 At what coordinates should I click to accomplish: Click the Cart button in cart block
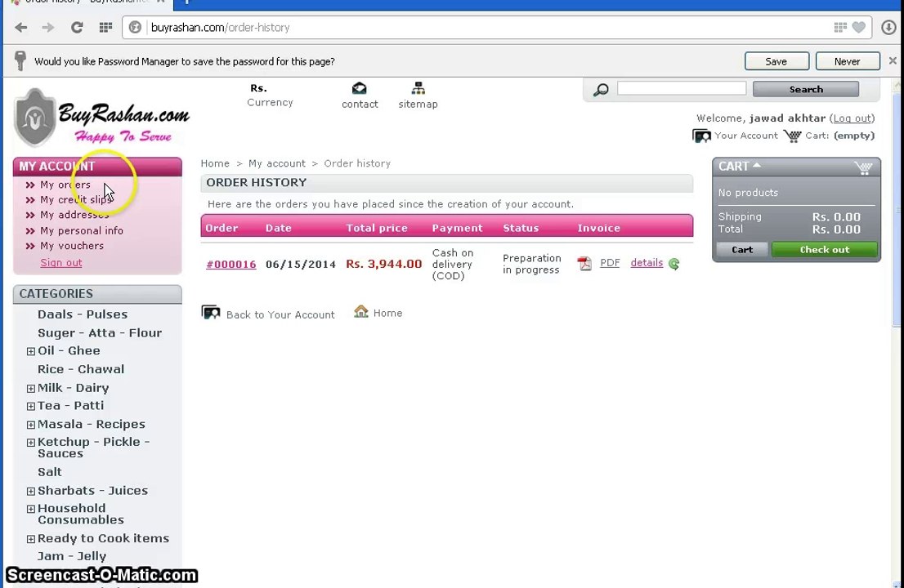coord(742,249)
